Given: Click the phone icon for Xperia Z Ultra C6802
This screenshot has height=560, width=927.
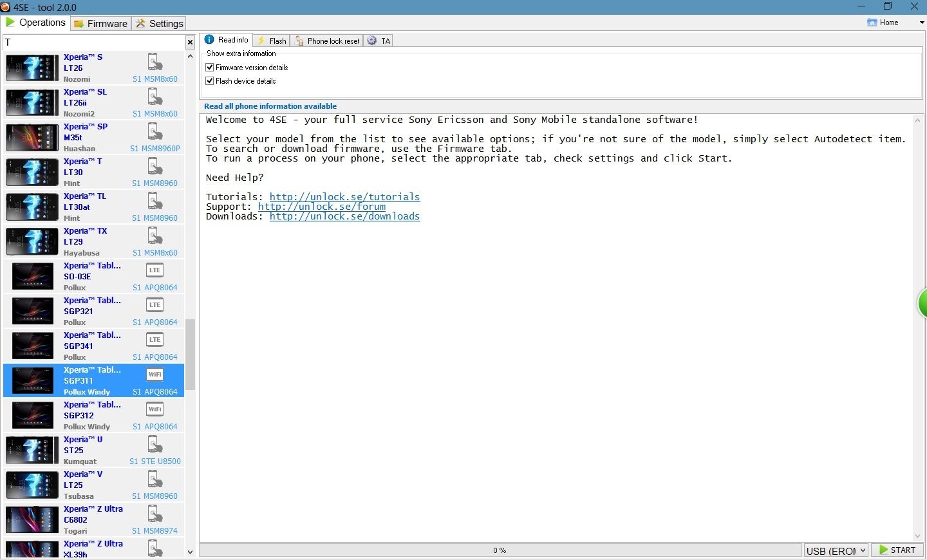Looking at the screenshot, I should coord(155,514).
